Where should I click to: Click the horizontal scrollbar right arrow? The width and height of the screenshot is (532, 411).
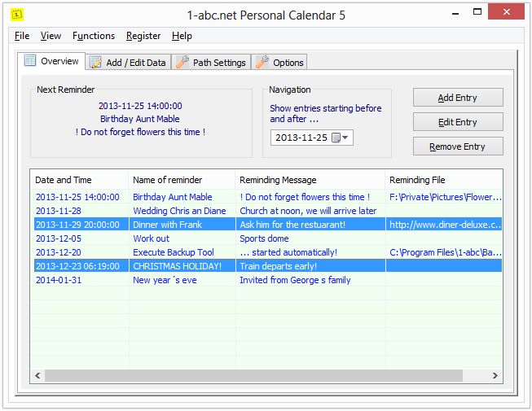tap(495, 375)
